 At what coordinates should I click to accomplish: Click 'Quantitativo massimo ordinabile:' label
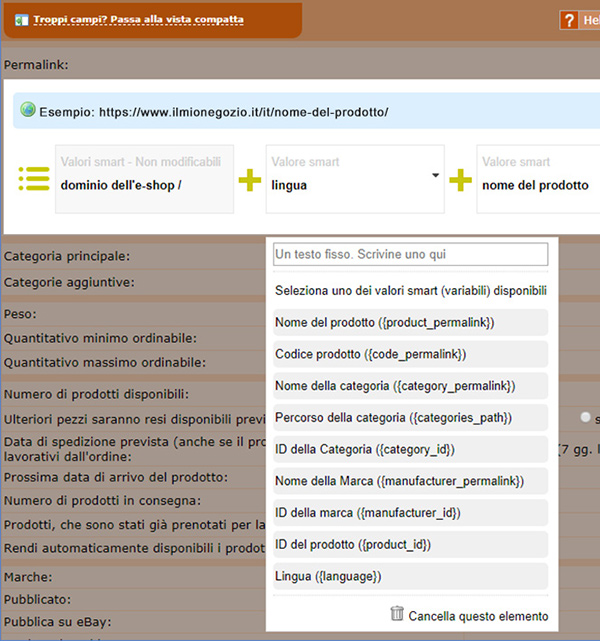[105, 362]
